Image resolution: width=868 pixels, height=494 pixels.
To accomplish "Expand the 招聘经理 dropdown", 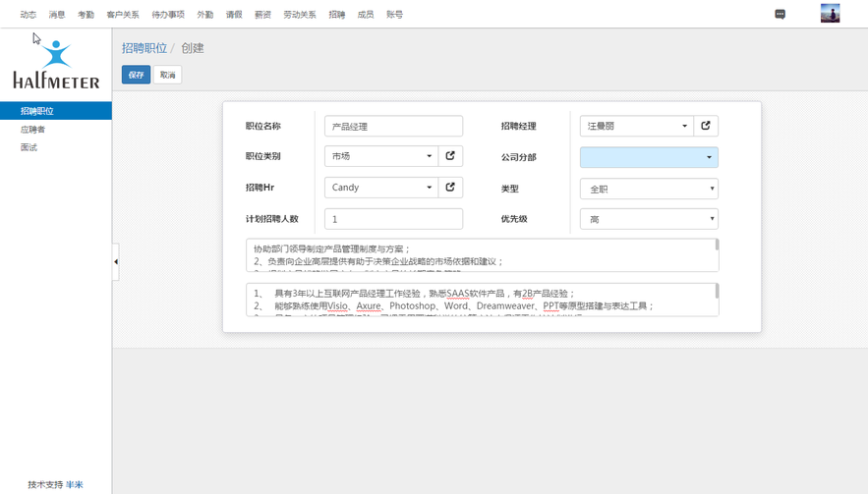I will (636, 126).
